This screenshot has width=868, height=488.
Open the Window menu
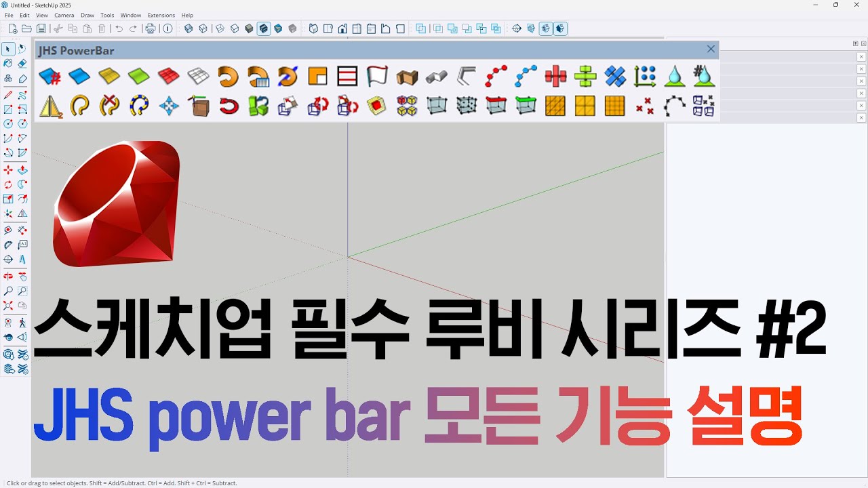131,15
